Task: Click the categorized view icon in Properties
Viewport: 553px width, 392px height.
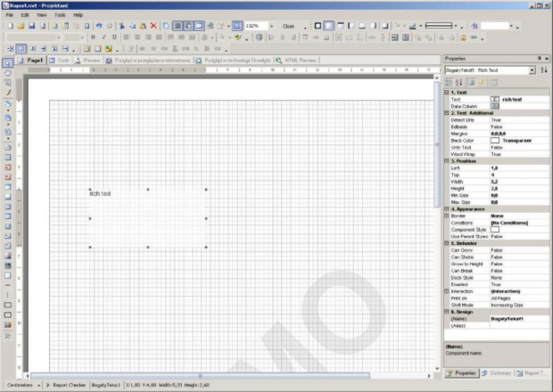Action: coord(449,83)
